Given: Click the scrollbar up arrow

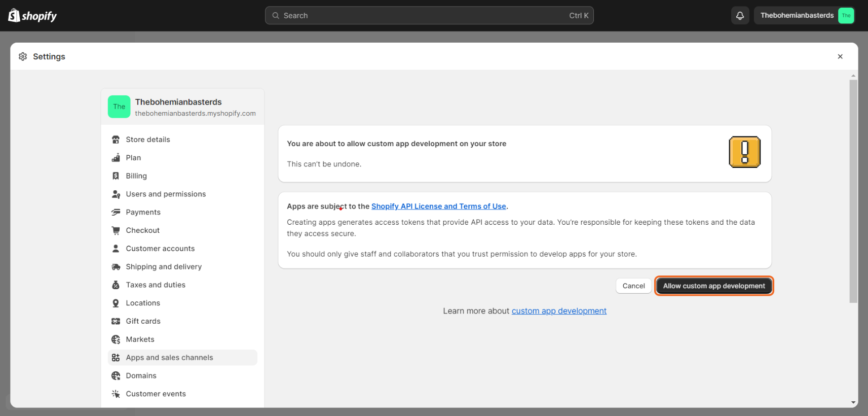Looking at the screenshot, I should [853, 75].
